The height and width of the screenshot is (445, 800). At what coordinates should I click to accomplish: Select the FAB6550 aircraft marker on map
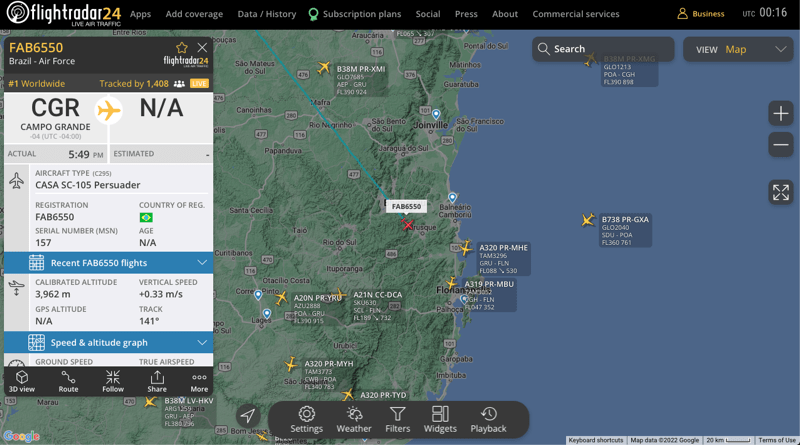click(407, 224)
